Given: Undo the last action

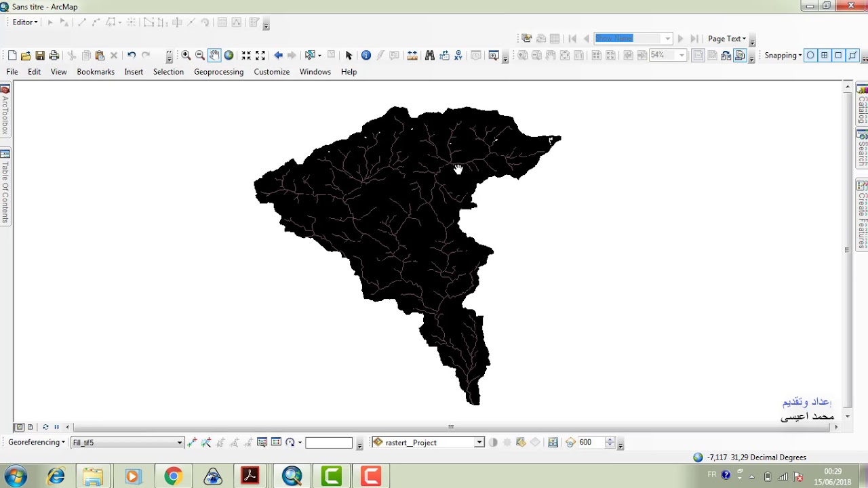Looking at the screenshot, I should point(132,56).
